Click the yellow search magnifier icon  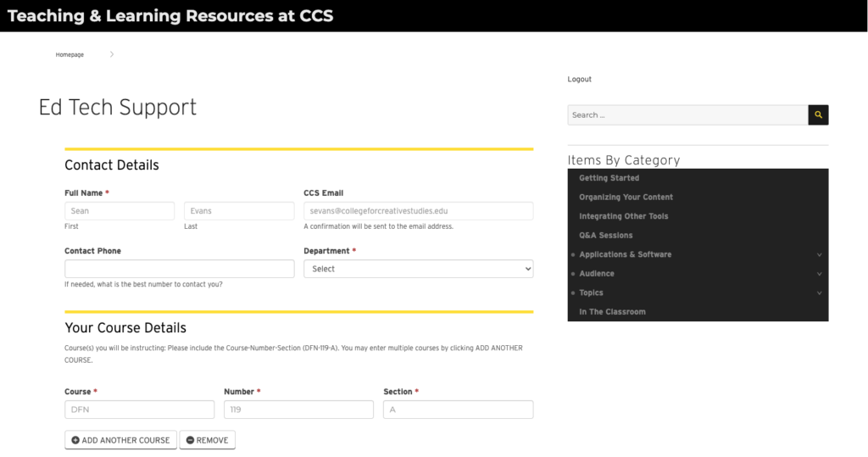point(818,114)
